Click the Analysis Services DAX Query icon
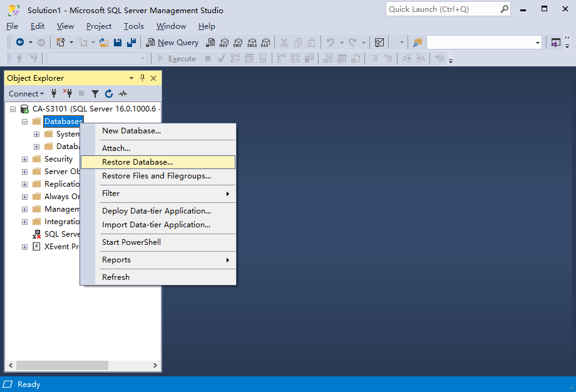 click(265, 43)
